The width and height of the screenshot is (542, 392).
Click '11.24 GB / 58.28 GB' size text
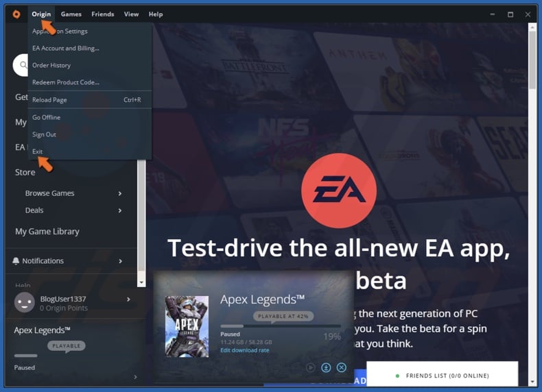(x=246, y=342)
